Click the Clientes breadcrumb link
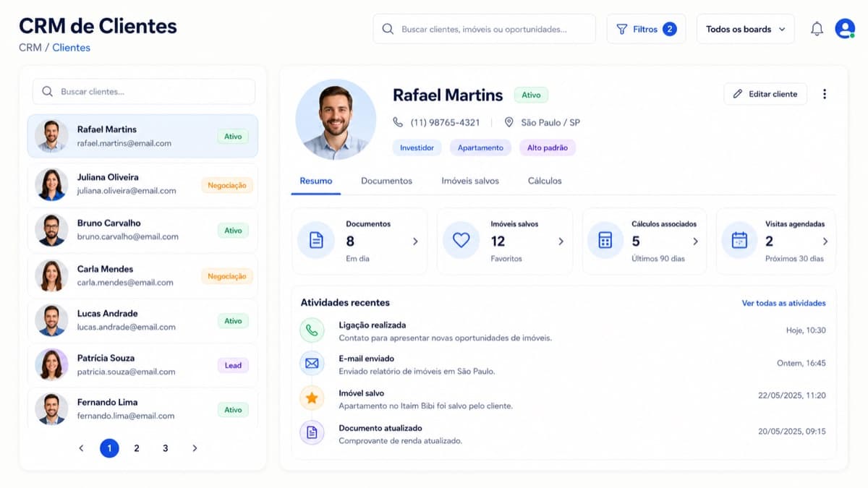This screenshot has width=868, height=488. (x=71, y=48)
